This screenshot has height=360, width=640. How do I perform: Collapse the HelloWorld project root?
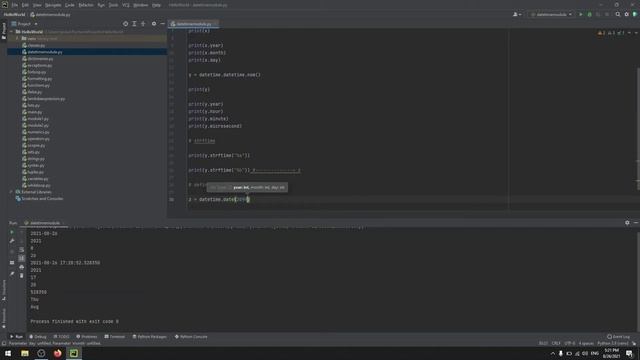tap(12, 31)
